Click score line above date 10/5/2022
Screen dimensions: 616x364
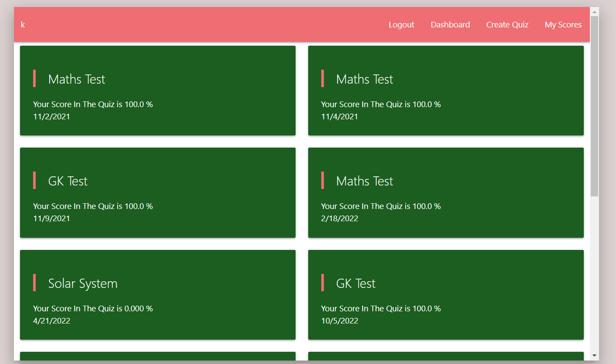click(x=381, y=309)
